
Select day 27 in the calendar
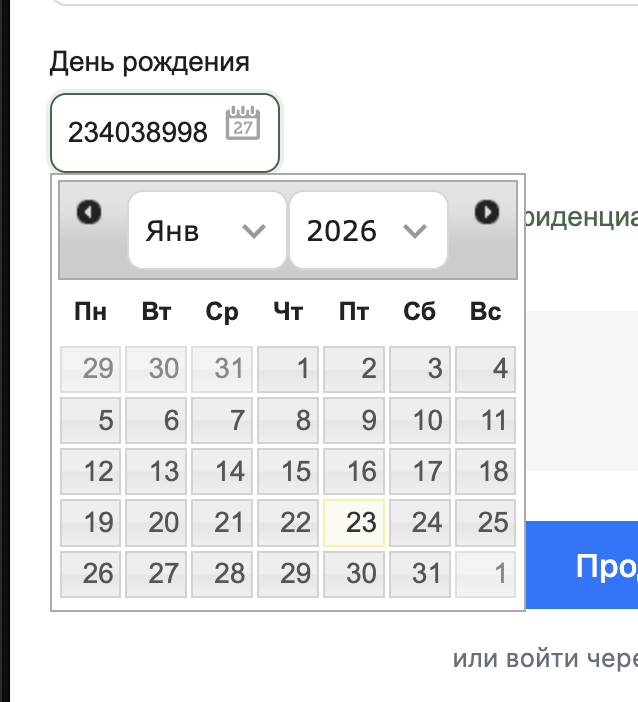(x=157, y=574)
